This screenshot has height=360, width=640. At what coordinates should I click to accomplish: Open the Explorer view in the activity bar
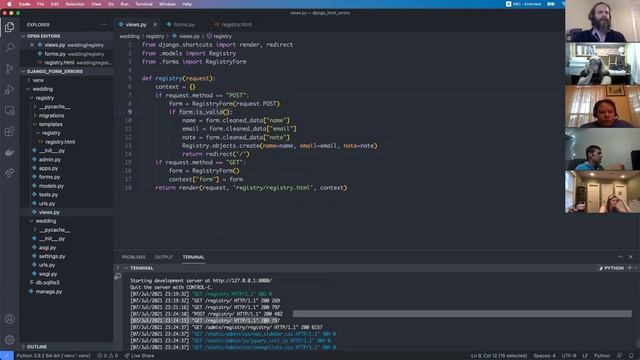[9, 27]
